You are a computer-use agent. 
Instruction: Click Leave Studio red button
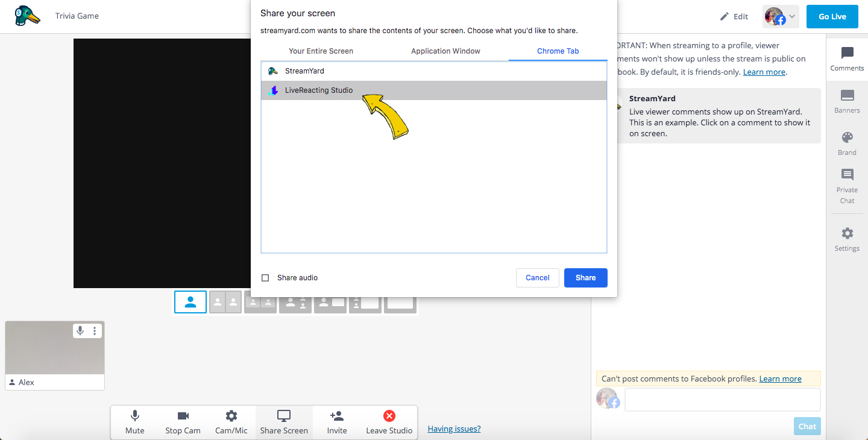click(389, 422)
